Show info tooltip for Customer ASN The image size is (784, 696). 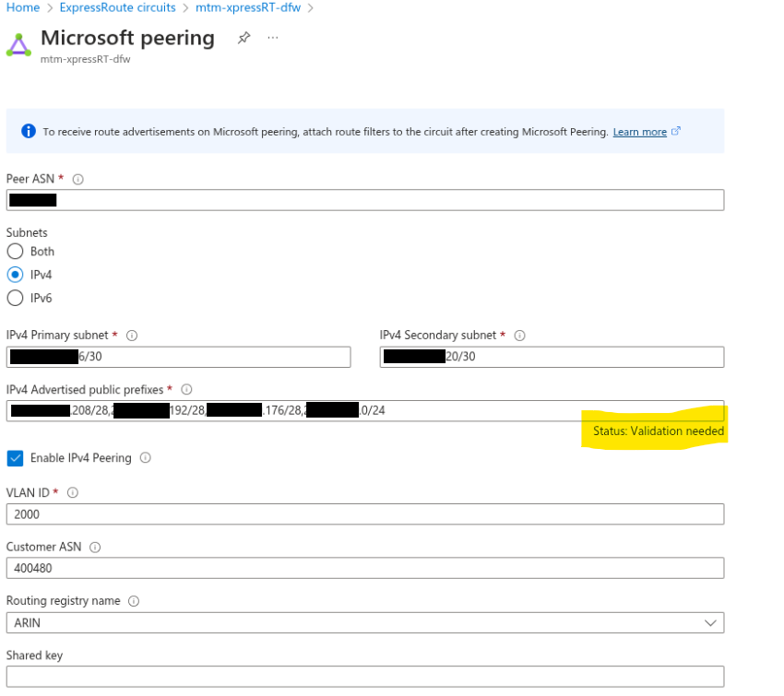pos(95,547)
